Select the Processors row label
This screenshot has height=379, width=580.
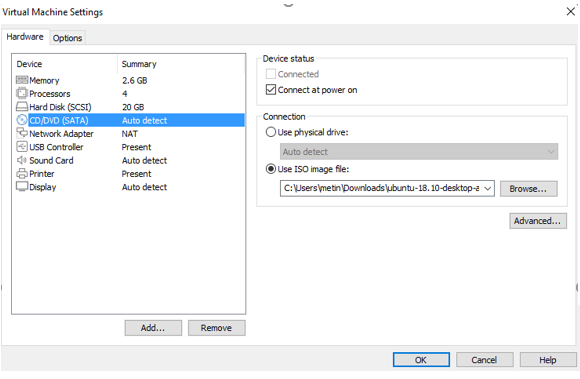(x=50, y=94)
